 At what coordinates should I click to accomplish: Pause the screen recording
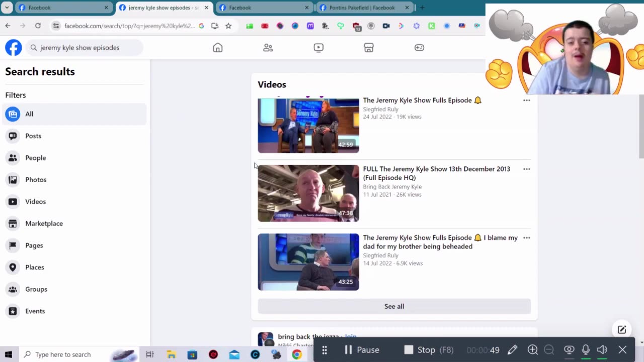362,350
